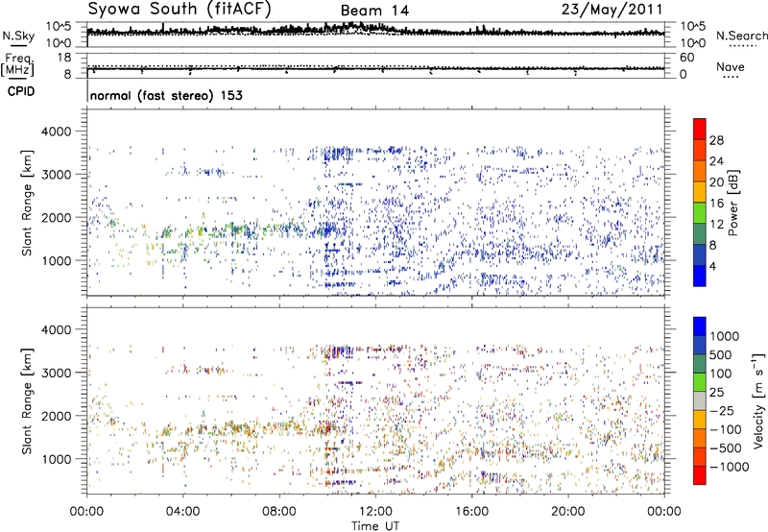Click '3000' range tick in velocity panel

pyautogui.click(x=56, y=373)
